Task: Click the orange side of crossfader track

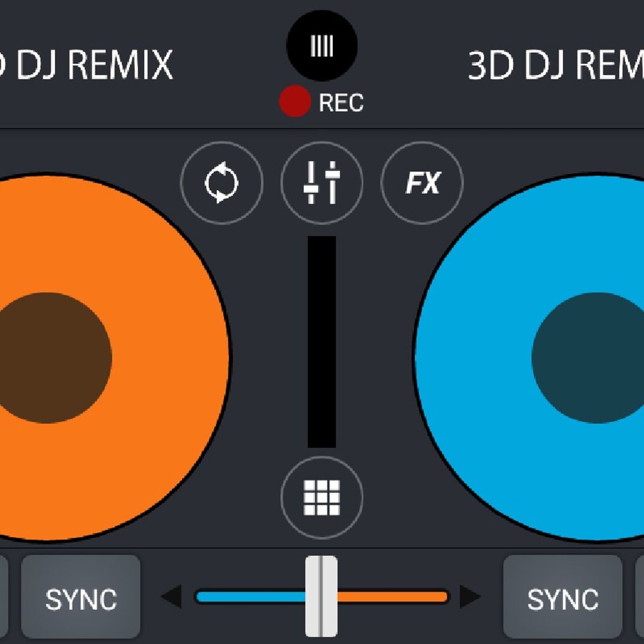Action: (x=392, y=597)
